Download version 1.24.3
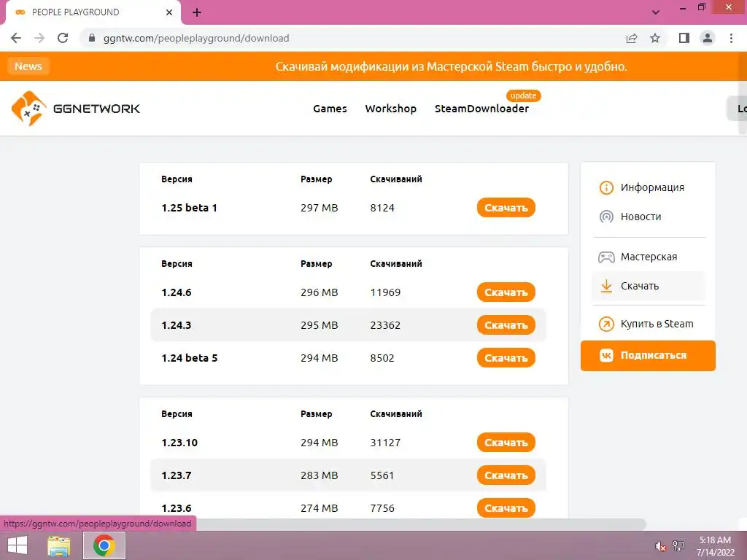Viewport: 747px width, 560px height. (x=506, y=325)
